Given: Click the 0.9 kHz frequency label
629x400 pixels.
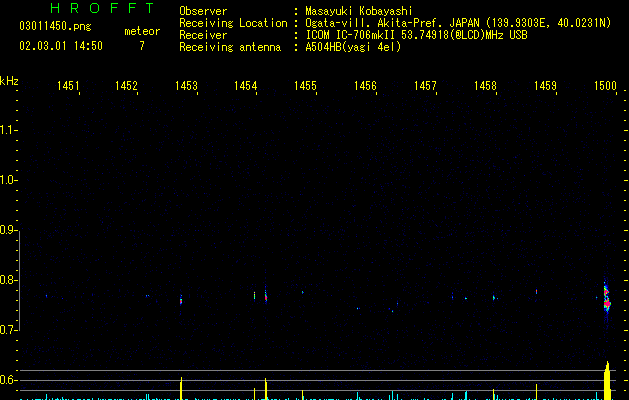Looking at the screenshot, I should (x=7, y=230).
